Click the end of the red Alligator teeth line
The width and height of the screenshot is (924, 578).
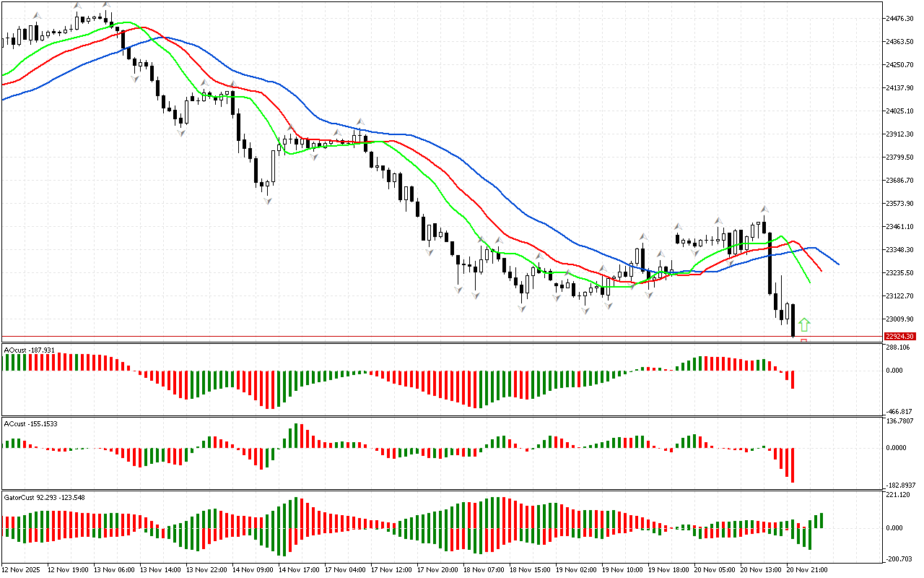[821, 270]
